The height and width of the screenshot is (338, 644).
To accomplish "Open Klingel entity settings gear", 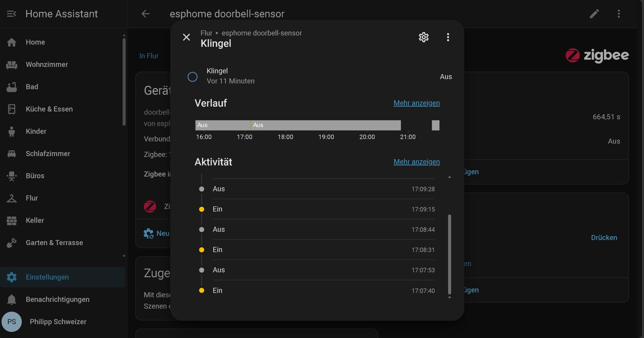I will point(424,37).
